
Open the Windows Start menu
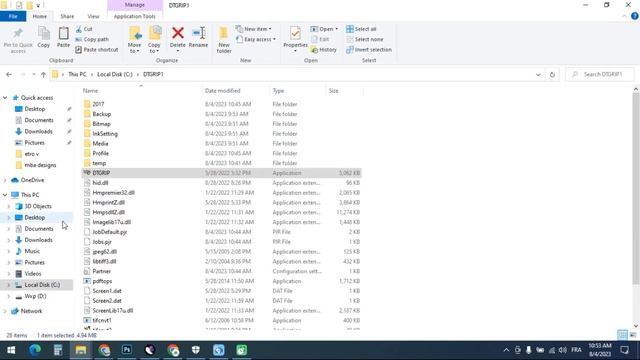click(11, 350)
